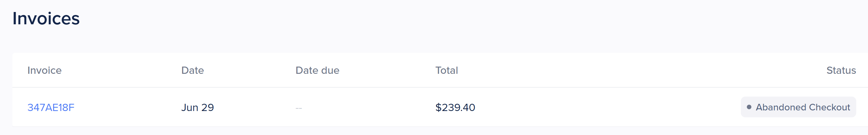Click the word due in the column header
This screenshot has height=135, width=868.
point(330,70)
